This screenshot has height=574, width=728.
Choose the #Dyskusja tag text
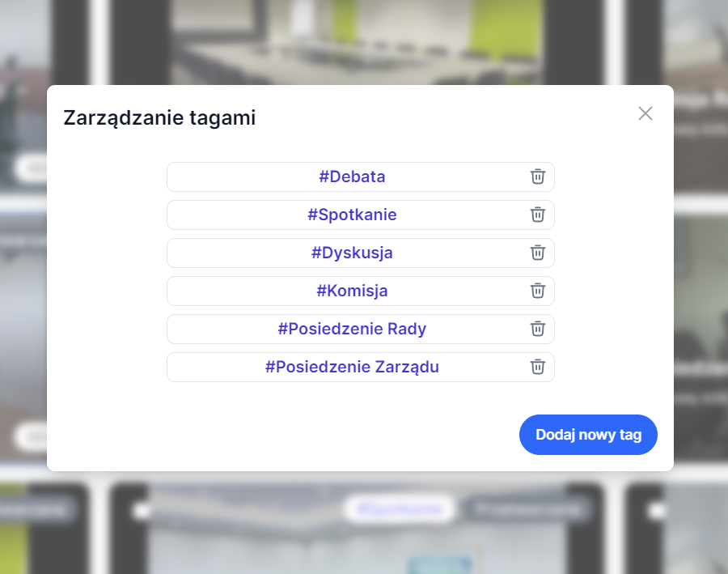tap(352, 253)
